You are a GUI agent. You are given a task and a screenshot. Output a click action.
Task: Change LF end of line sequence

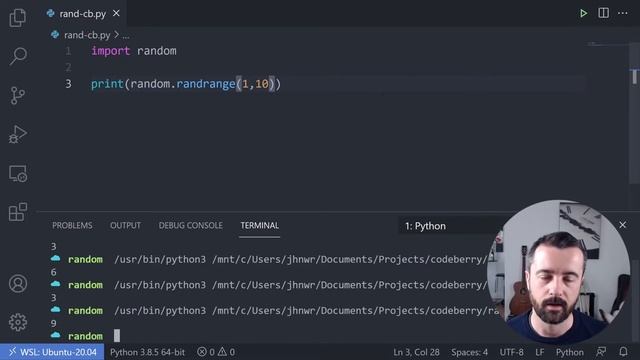(540, 352)
